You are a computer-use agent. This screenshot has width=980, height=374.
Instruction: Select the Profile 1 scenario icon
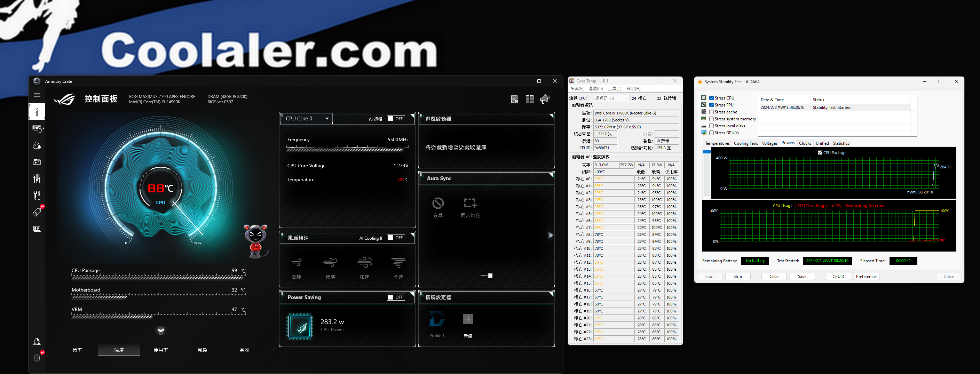tap(437, 319)
